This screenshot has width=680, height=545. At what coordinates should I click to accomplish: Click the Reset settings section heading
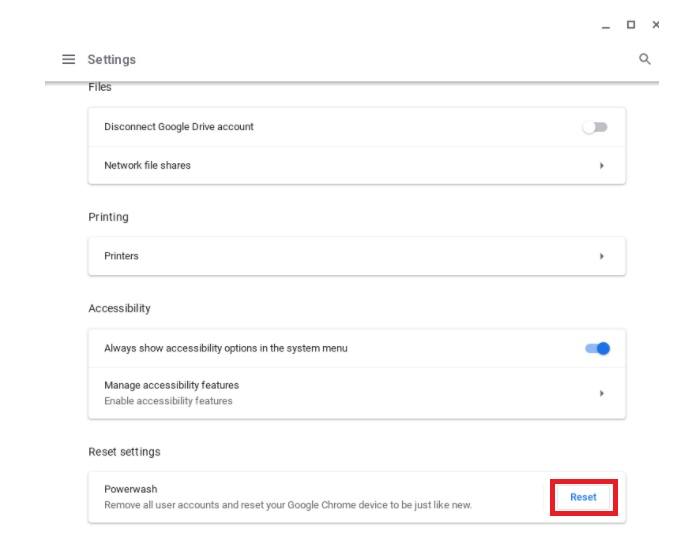[124, 452]
